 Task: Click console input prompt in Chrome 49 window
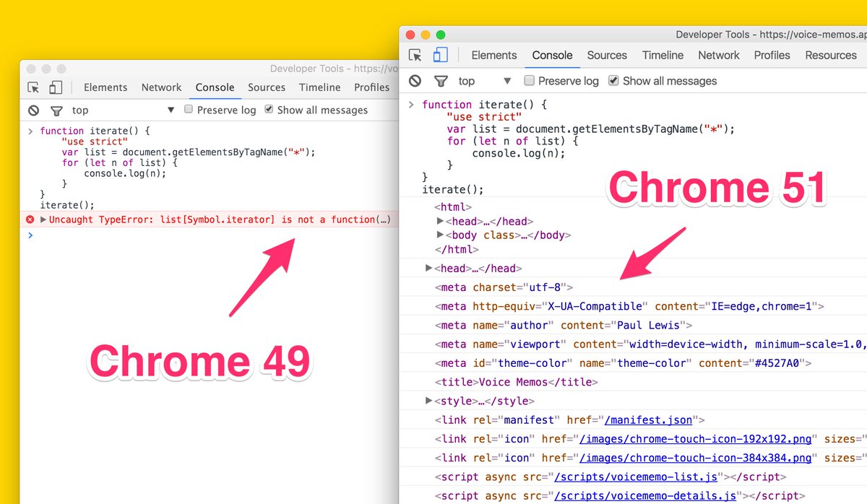pyautogui.click(x=210, y=235)
